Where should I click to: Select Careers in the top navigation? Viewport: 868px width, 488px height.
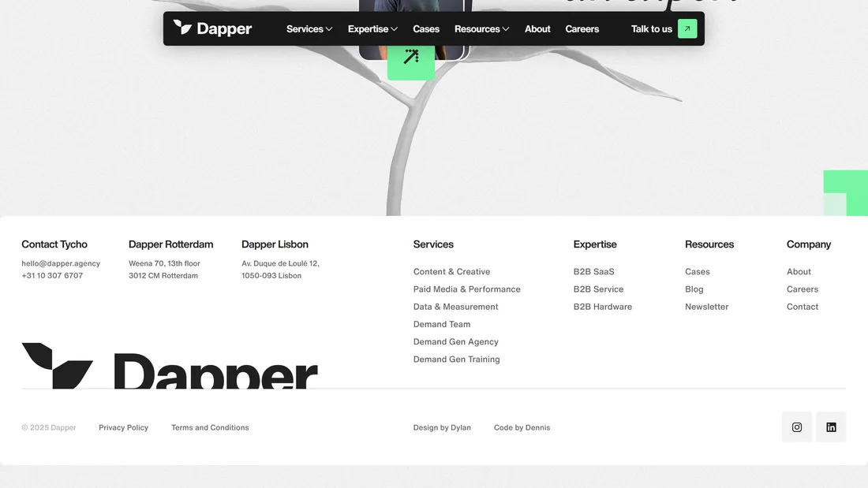coord(582,29)
